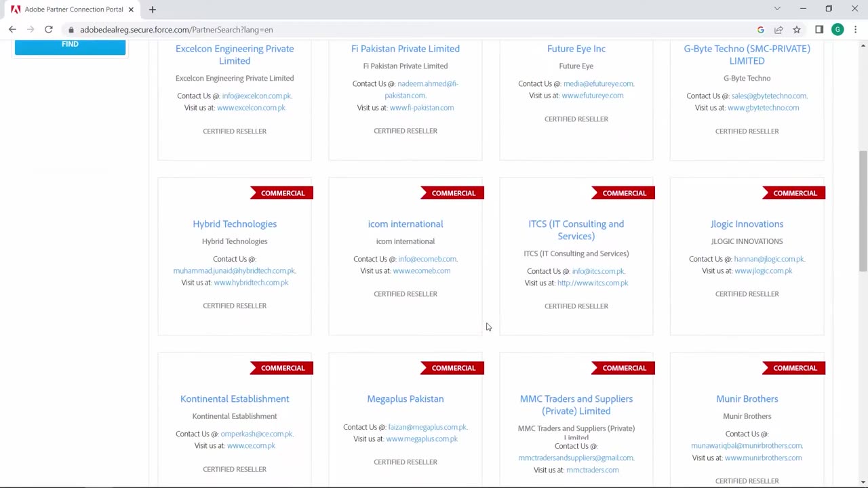This screenshot has width=868, height=488.
Task: Email hannan@jlogic.com.pk
Action: pyautogui.click(x=769, y=259)
